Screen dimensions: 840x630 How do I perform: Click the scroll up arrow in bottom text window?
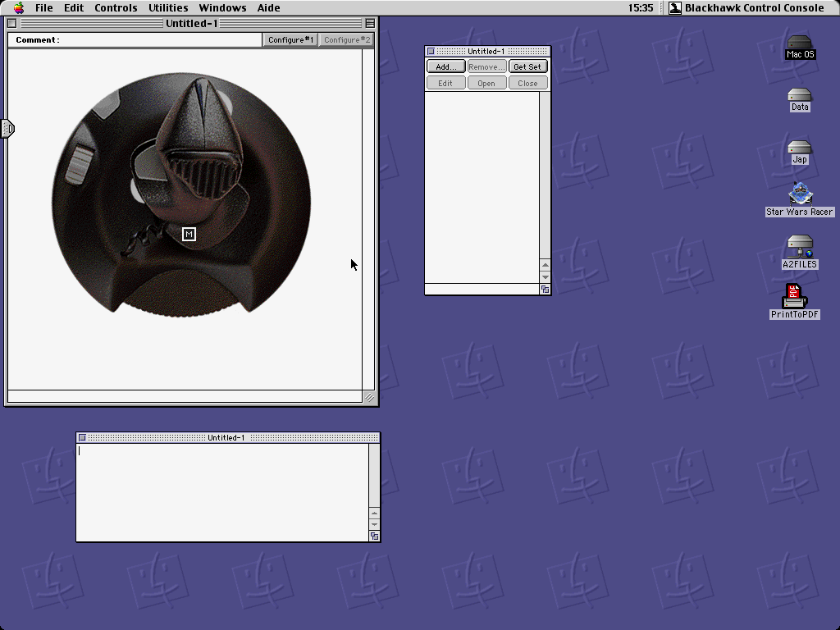click(374, 512)
